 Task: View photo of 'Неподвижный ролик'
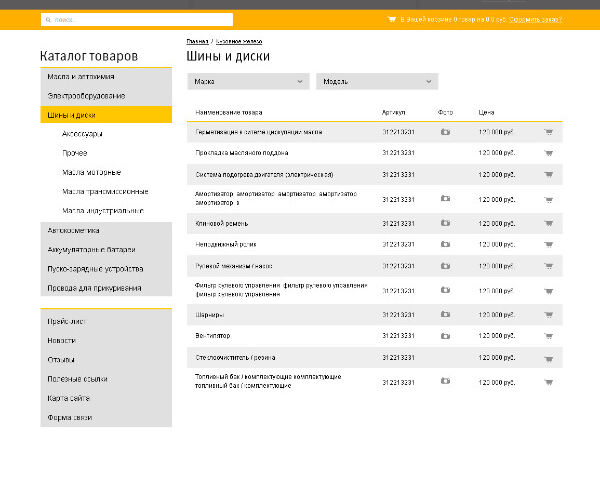click(x=445, y=244)
